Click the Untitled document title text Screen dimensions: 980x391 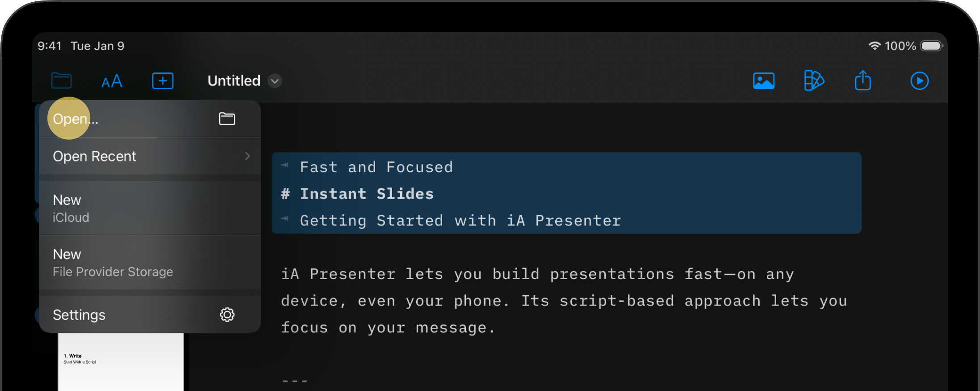[x=234, y=81]
